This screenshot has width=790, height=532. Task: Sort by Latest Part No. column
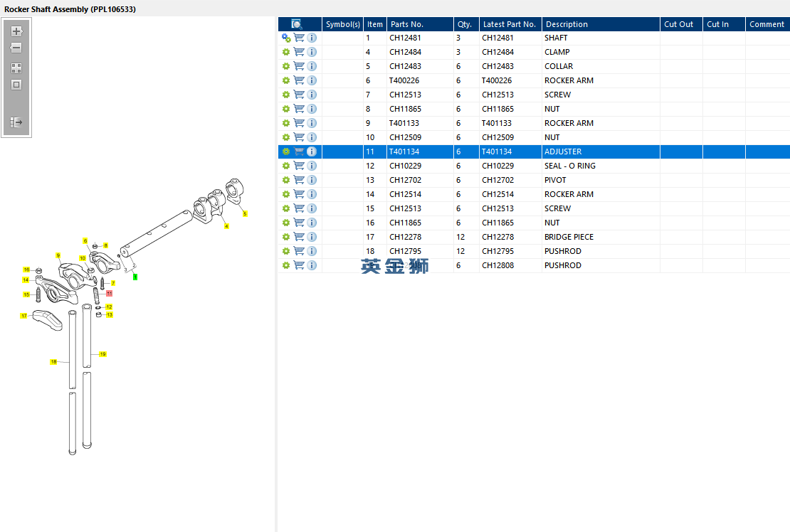(510, 24)
